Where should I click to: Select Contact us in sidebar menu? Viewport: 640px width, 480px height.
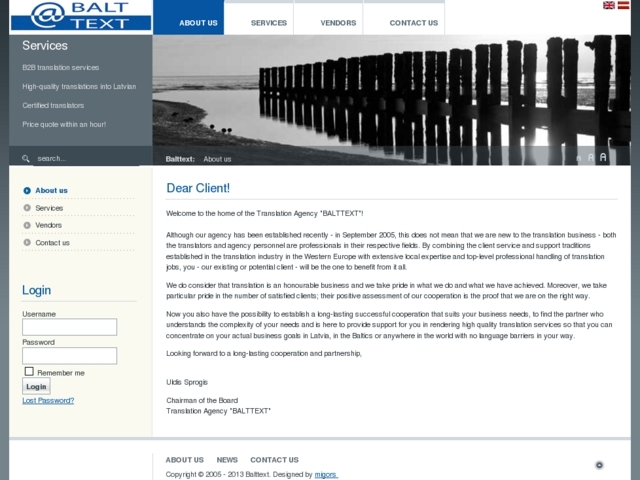point(52,243)
